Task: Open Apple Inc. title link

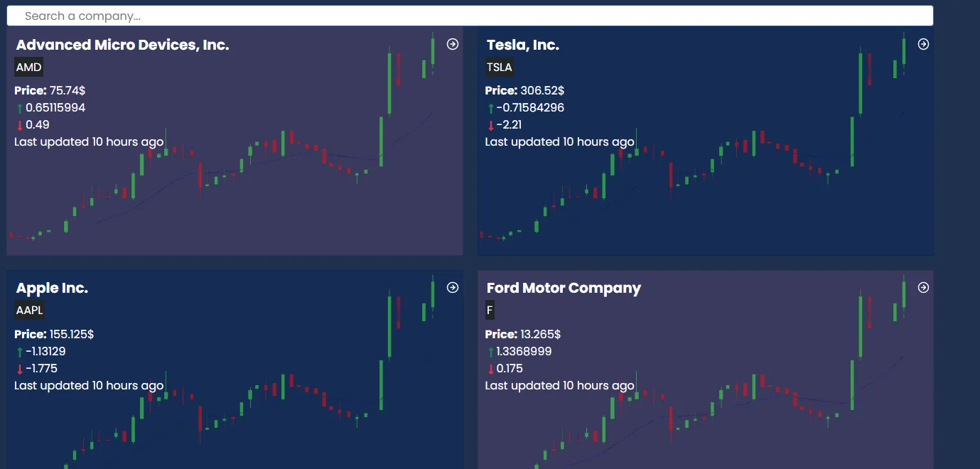Action: click(x=52, y=288)
